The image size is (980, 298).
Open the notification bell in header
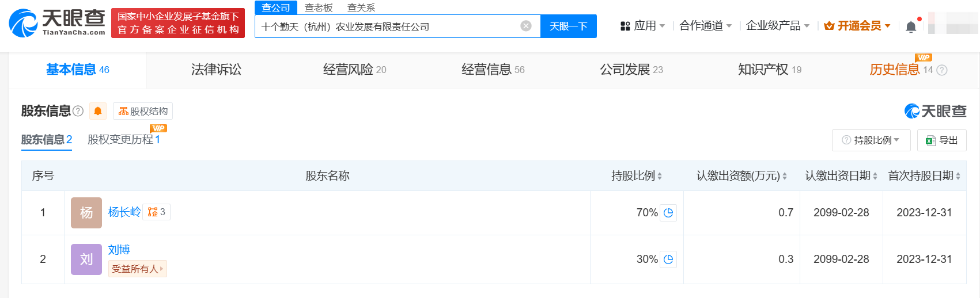click(911, 26)
